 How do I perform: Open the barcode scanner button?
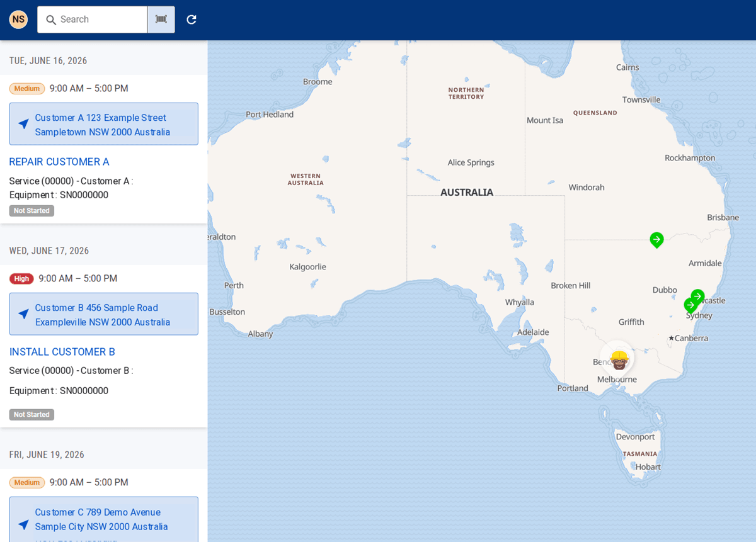pos(161,20)
